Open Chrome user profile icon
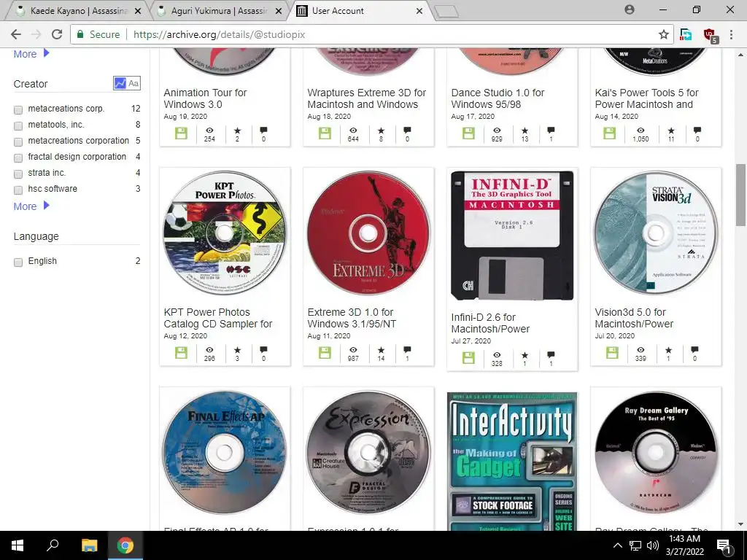The height and width of the screenshot is (560, 747). [630, 9]
